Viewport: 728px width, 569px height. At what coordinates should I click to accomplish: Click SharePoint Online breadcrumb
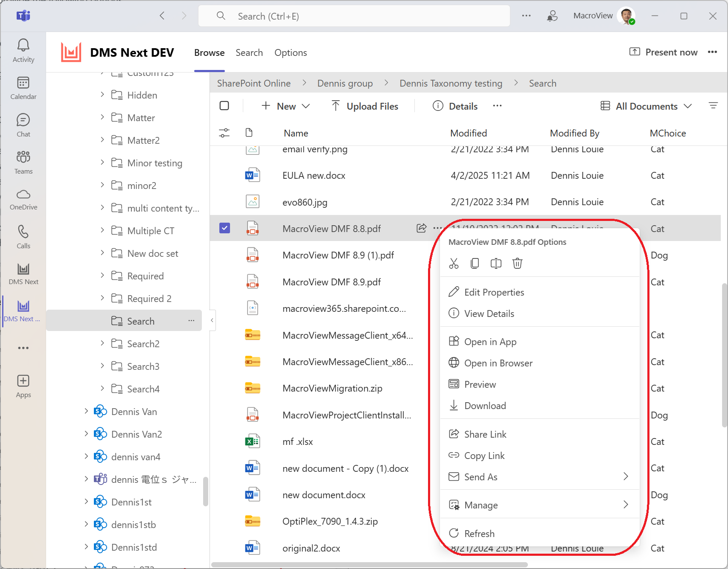pyautogui.click(x=254, y=83)
